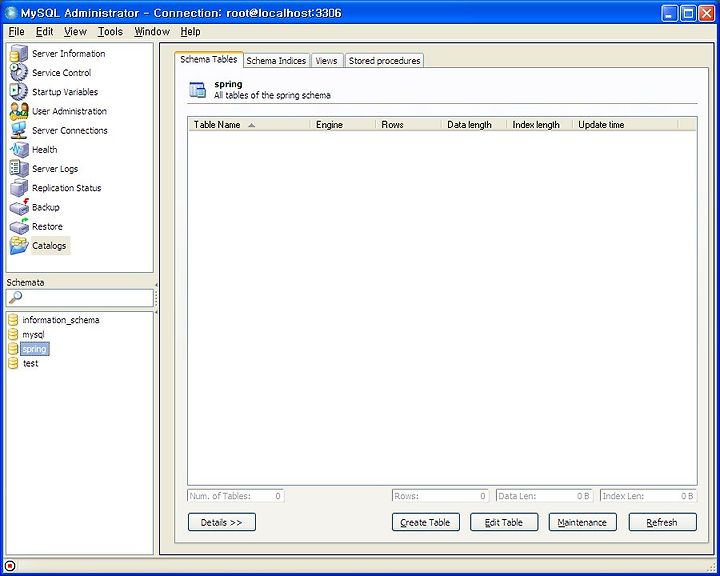Select the test schema
The image size is (720, 576).
click(x=31, y=363)
